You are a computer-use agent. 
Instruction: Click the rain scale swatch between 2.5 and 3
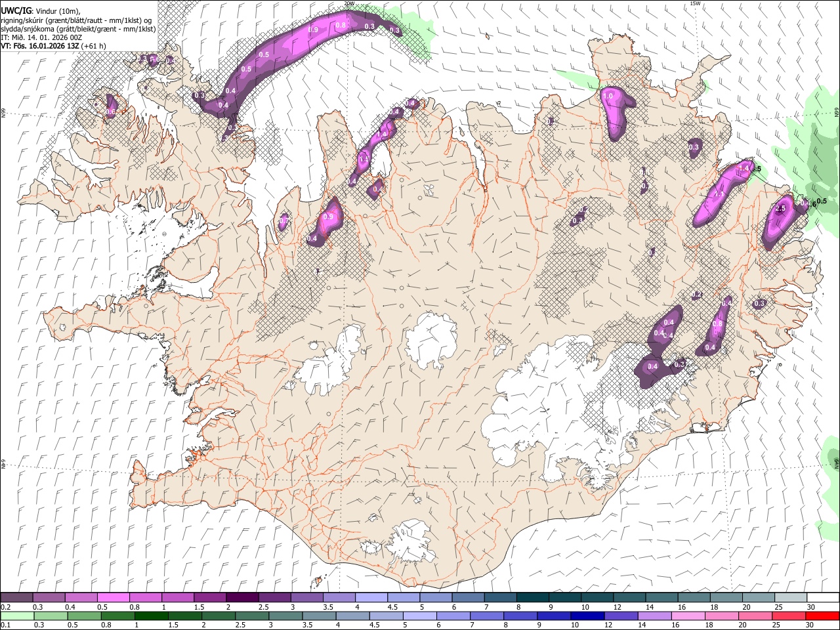coord(252,616)
